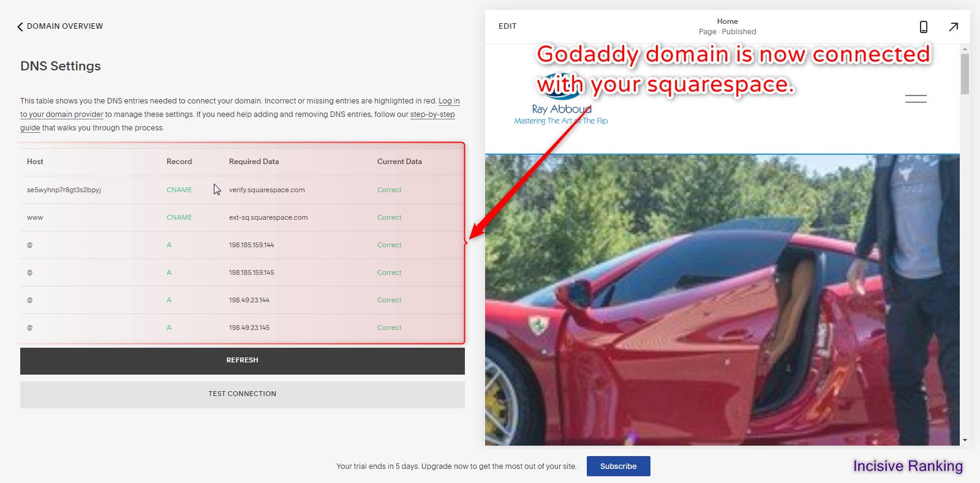
Task: Click the preview vertical scrollbar thumb
Action: tap(965, 74)
